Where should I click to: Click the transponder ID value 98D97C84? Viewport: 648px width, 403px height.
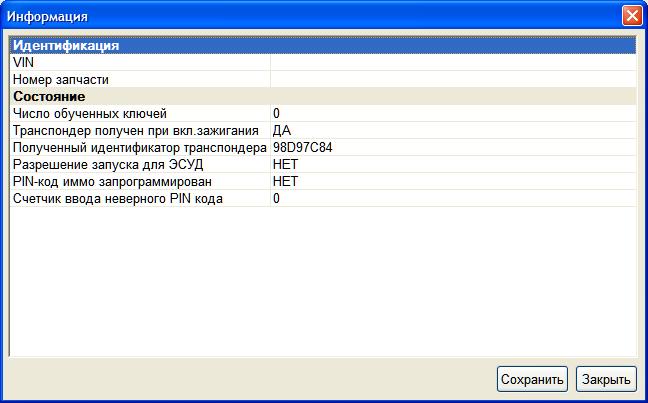click(x=303, y=148)
